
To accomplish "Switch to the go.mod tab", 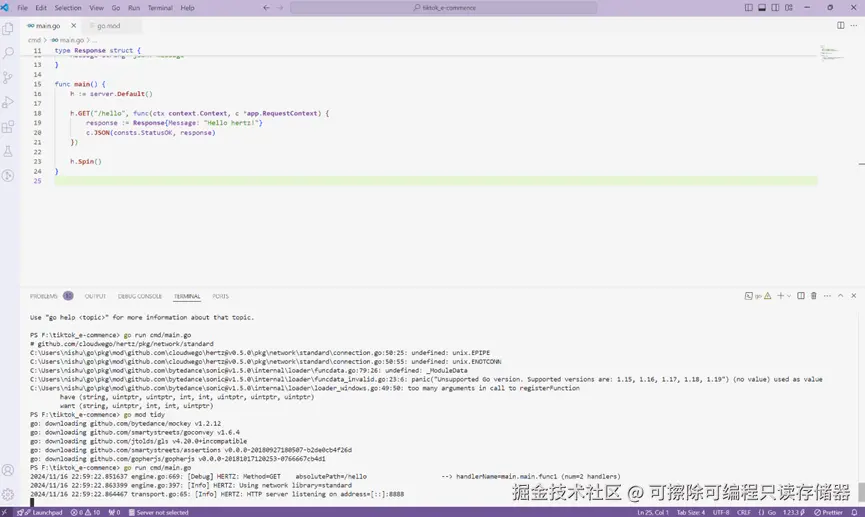I will point(108,26).
